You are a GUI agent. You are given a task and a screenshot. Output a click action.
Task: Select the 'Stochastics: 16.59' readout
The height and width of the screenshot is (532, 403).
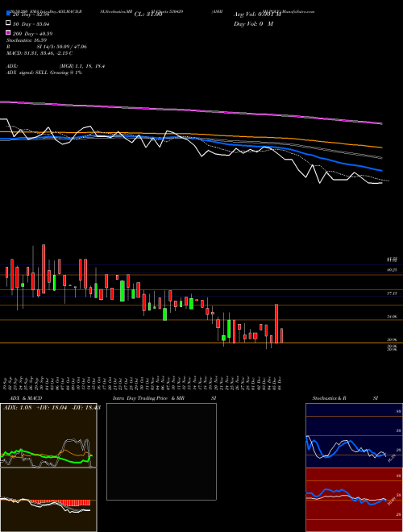coord(25,40)
